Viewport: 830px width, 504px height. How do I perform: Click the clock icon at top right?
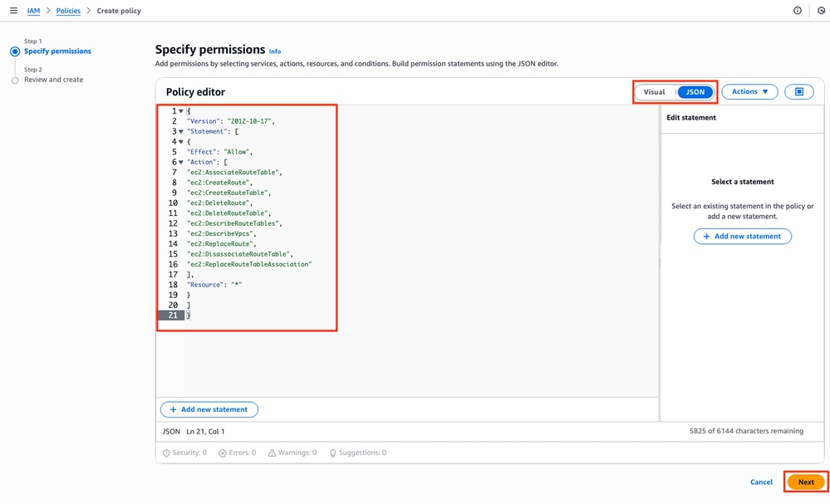coord(821,11)
